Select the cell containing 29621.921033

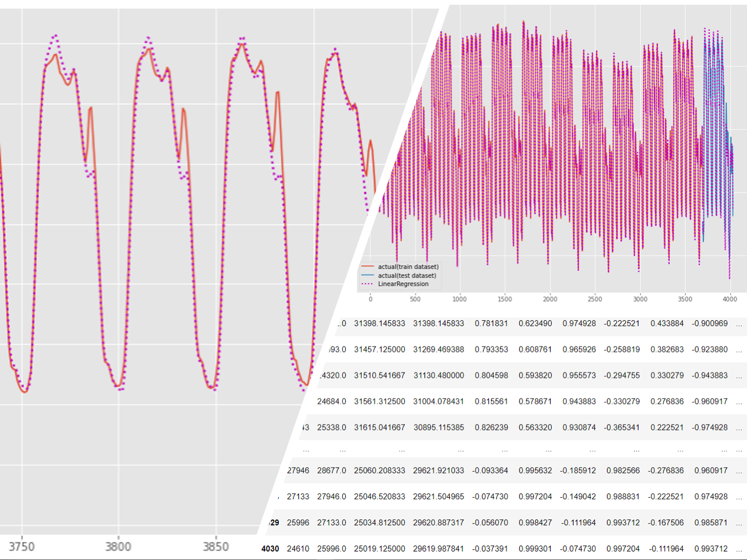[x=439, y=470]
